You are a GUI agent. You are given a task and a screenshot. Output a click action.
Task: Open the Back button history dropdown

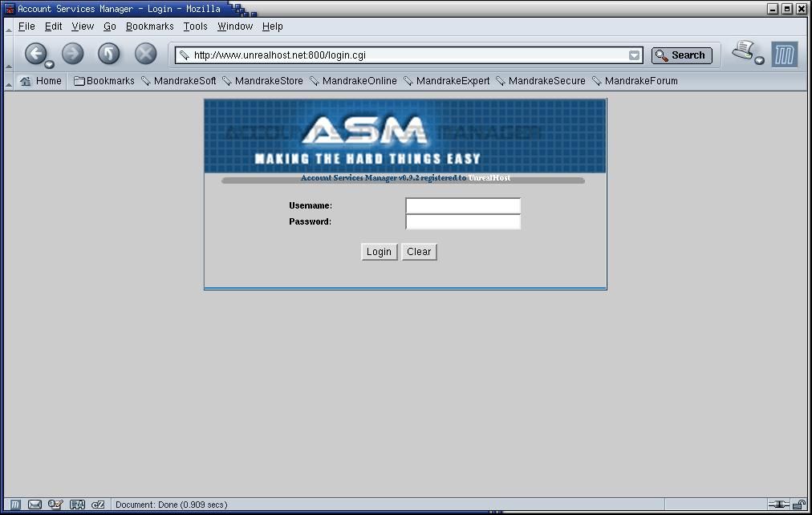click(48, 63)
